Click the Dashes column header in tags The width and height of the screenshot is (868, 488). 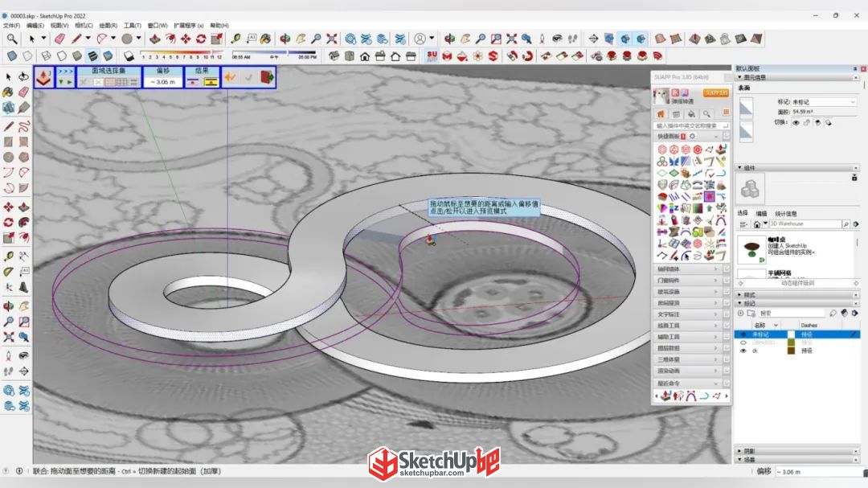click(x=809, y=325)
